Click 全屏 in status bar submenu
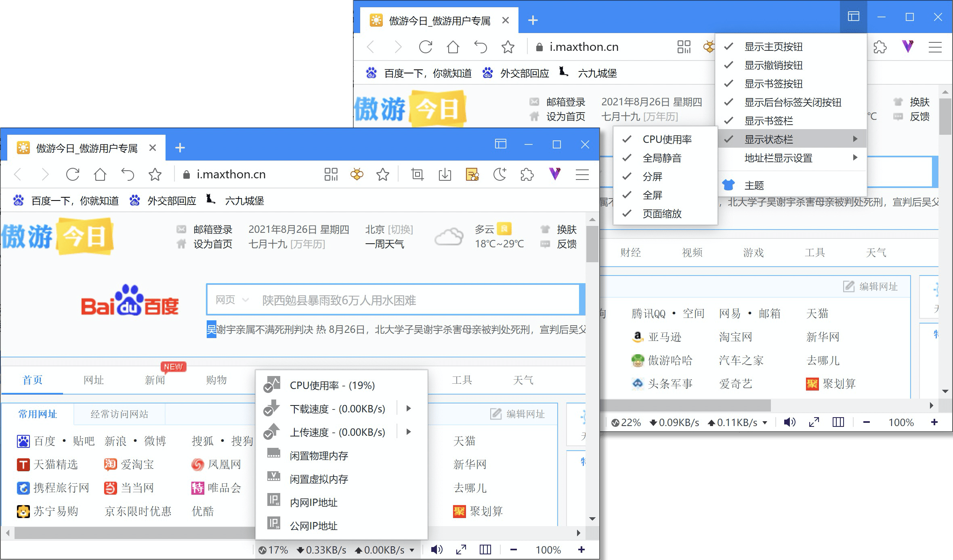The image size is (953, 560). point(665,195)
